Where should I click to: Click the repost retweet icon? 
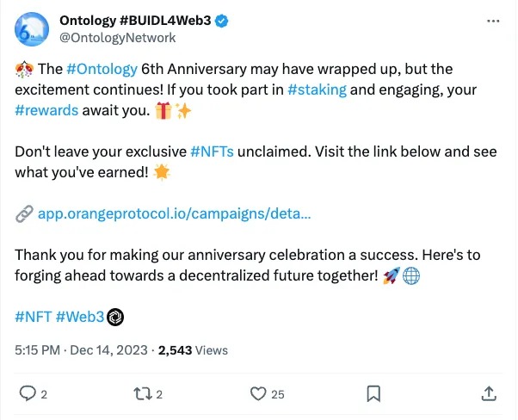(x=142, y=394)
